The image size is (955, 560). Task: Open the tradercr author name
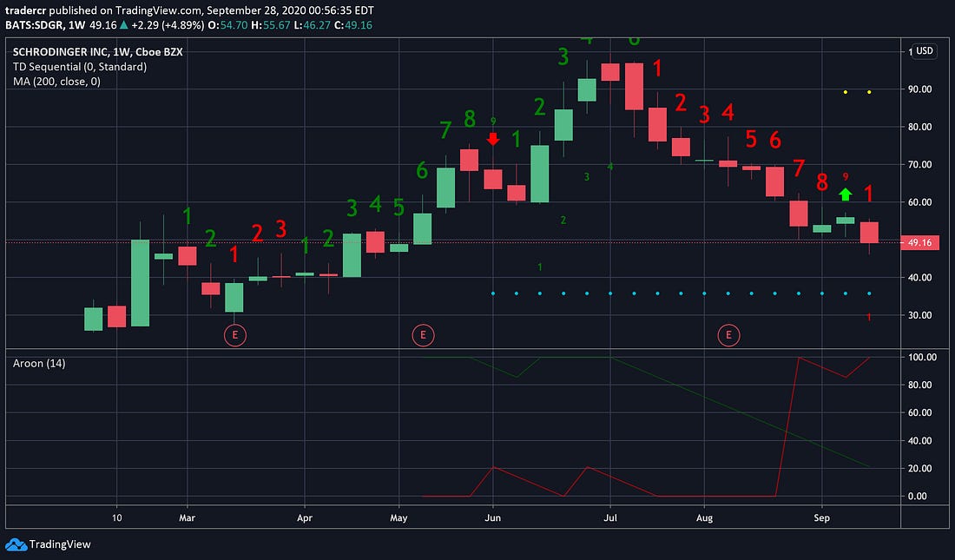pyautogui.click(x=25, y=10)
